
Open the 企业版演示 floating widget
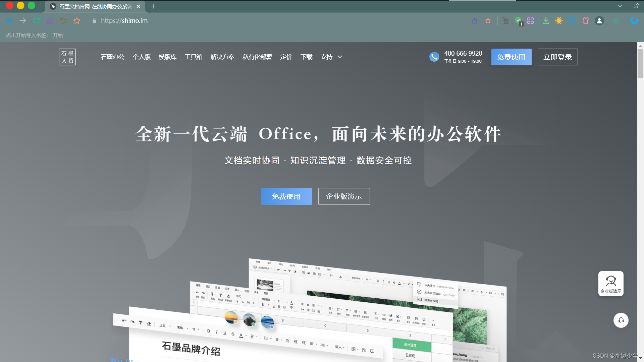(611, 284)
